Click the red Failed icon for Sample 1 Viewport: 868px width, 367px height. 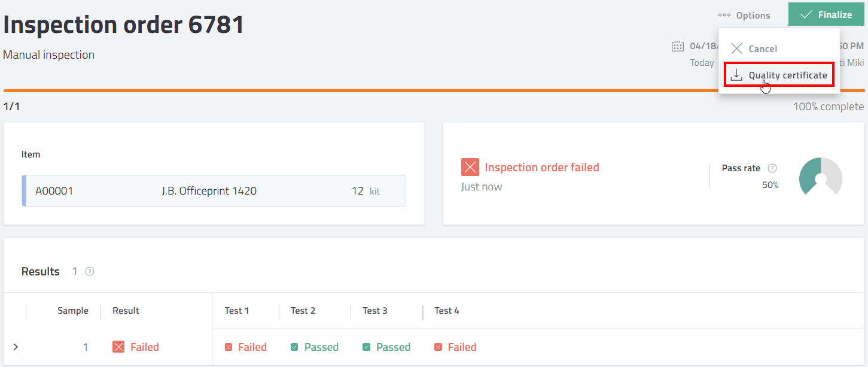coord(118,347)
